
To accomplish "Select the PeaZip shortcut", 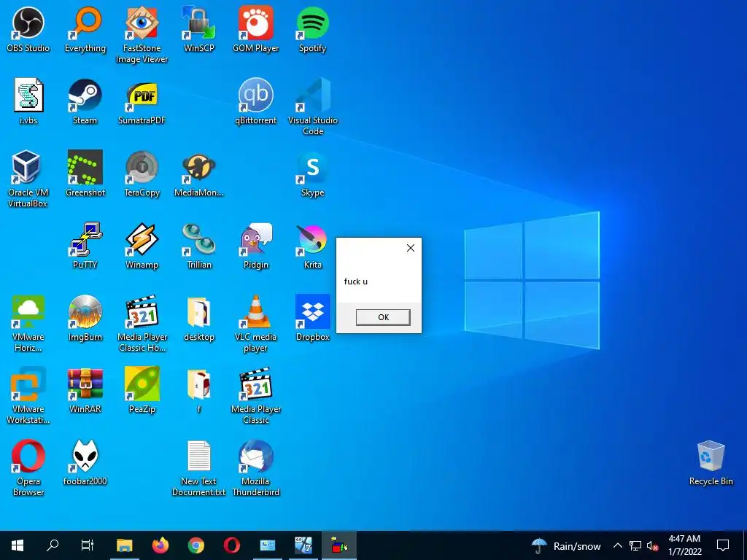I will point(142,390).
